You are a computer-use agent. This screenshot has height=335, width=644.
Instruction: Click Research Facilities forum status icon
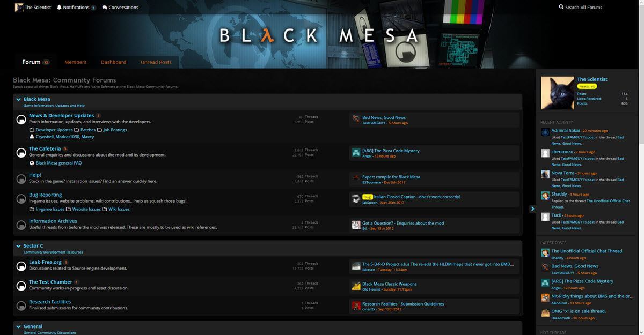click(x=21, y=306)
